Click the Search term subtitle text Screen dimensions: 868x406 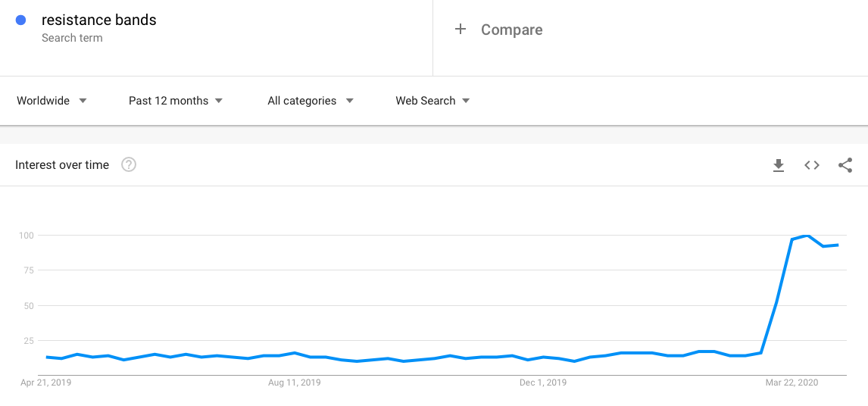72,38
